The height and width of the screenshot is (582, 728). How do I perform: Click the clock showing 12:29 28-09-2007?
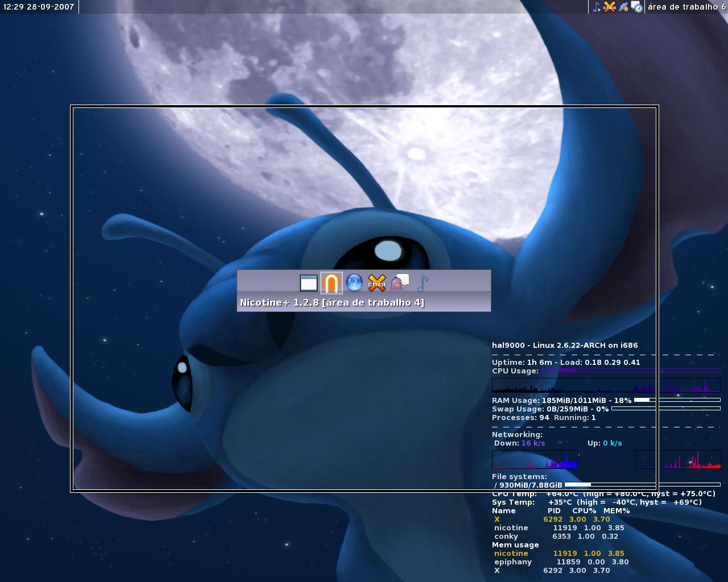tap(39, 7)
